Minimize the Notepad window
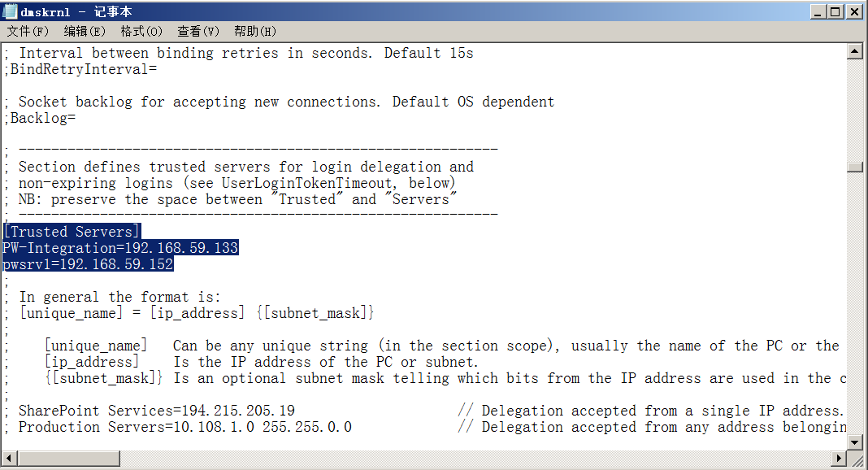 pyautogui.click(x=818, y=11)
